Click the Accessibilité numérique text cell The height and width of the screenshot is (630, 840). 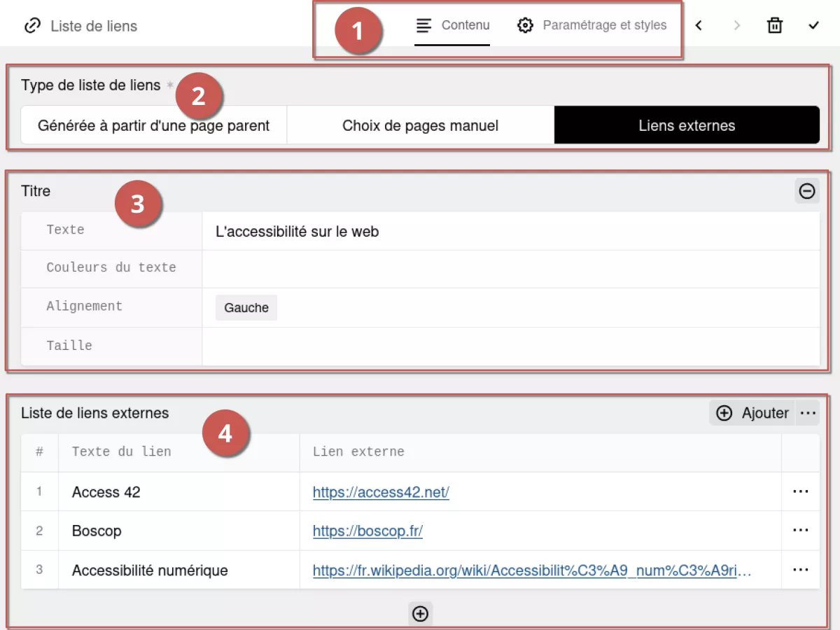click(179, 570)
